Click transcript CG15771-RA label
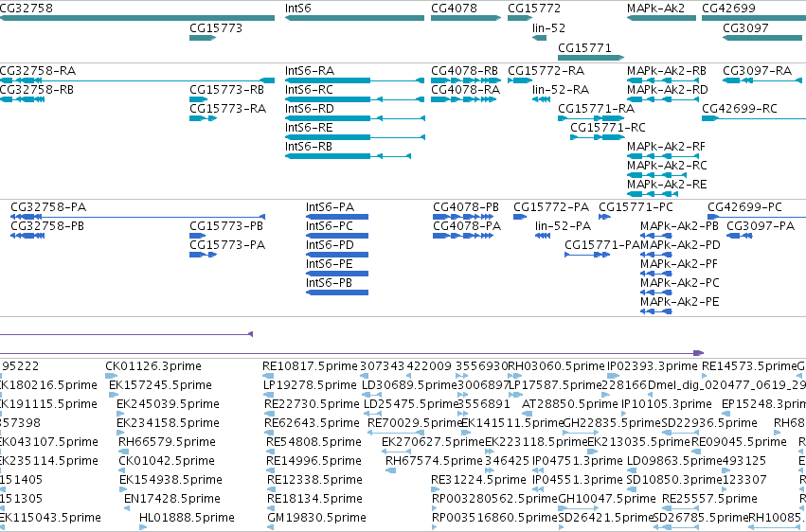This screenshot has width=806, height=532. [x=597, y=108]
